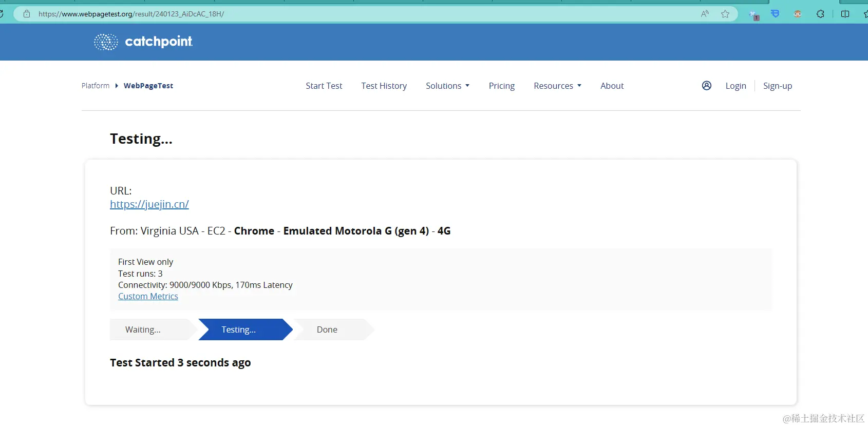Screen dimensions: 868x427
Task: Toggle split screen browser icon
Action: 845,14
